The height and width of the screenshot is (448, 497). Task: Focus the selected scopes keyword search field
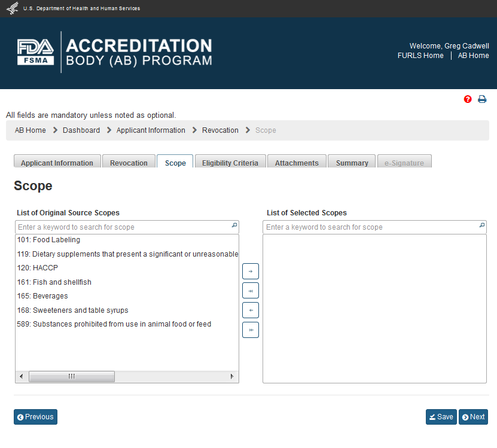click(371, 227)
